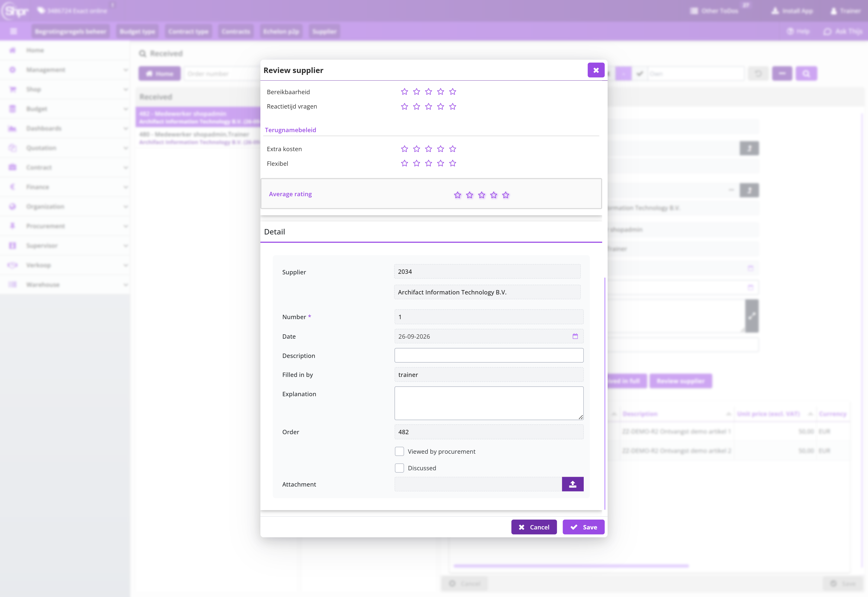Click the attachment upload icon button
Image resolution: width=868 pixels, height=597 pixels.
click(x=572, y=484)
